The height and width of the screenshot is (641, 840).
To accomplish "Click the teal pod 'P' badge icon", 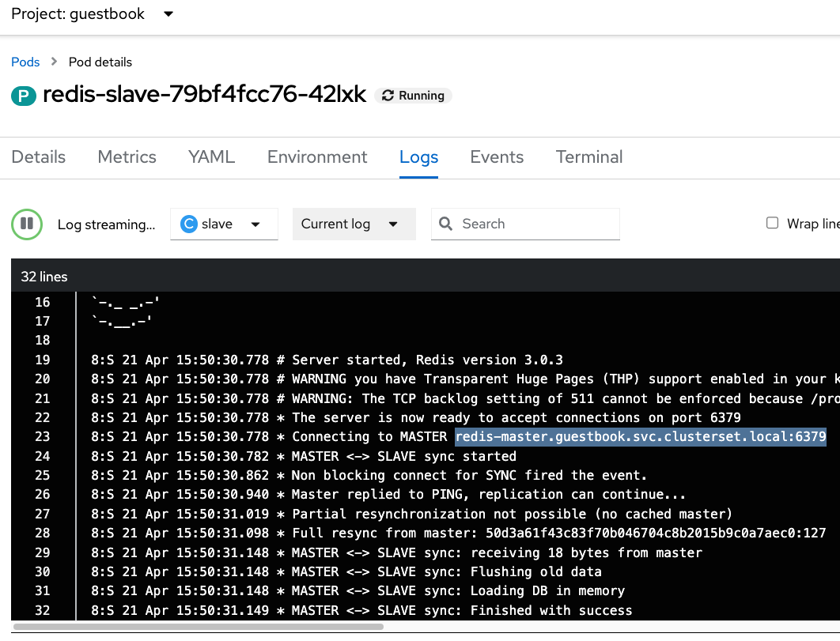I will point(24,96).
